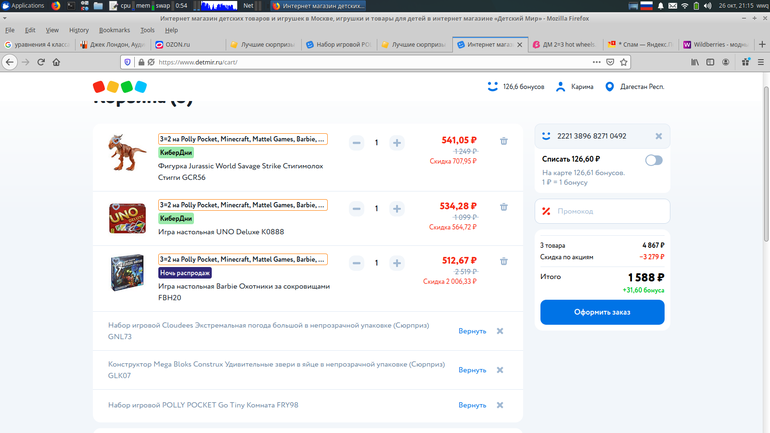Open the Bookmarks menu
The image size is (770, 433).
click(114, 30)
